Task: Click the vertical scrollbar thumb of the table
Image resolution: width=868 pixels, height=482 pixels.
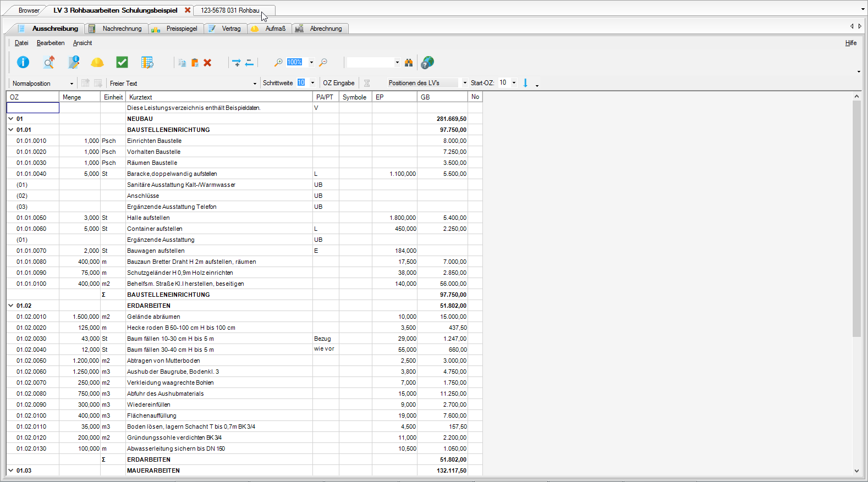Action: [856, 219]
